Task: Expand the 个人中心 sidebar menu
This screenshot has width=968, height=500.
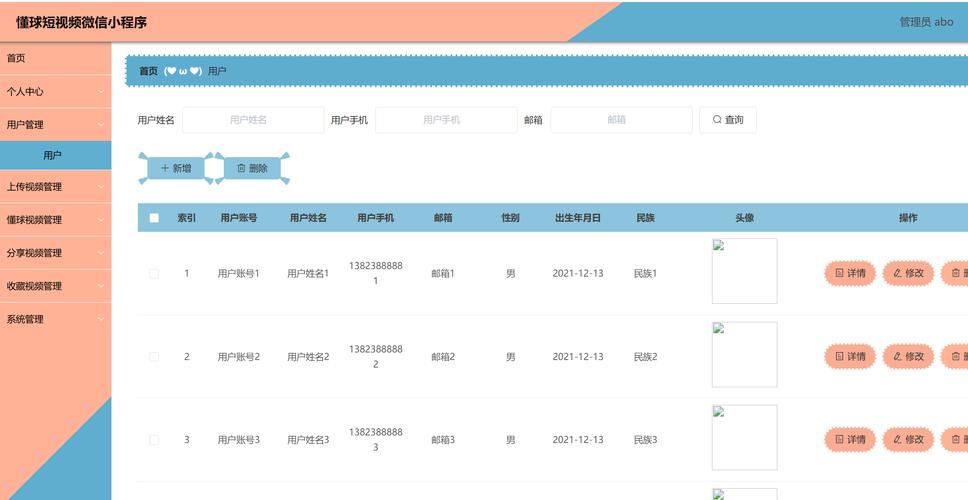Action: pos(55,91)
